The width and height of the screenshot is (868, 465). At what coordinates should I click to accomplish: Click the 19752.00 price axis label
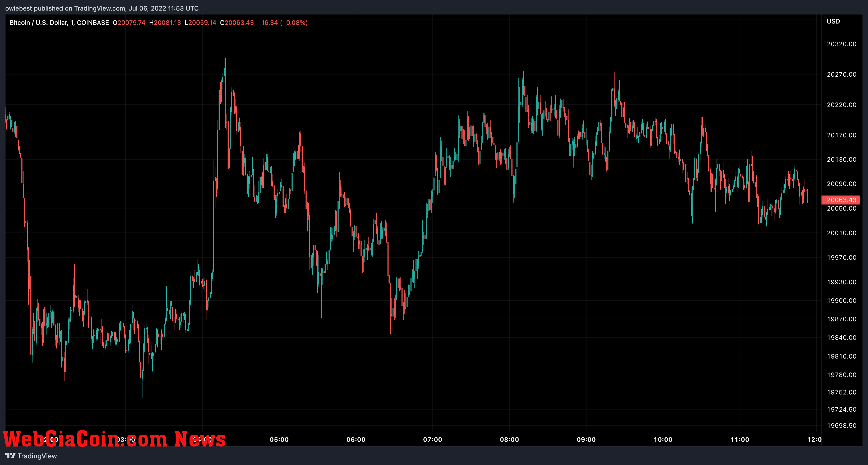click(x=841, y=392)
